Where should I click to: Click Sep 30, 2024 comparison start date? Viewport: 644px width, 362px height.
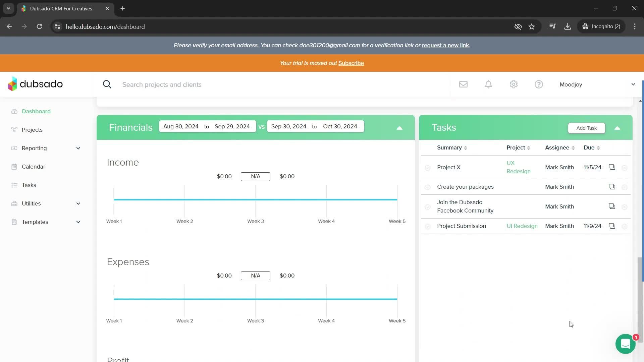(288, 126)
